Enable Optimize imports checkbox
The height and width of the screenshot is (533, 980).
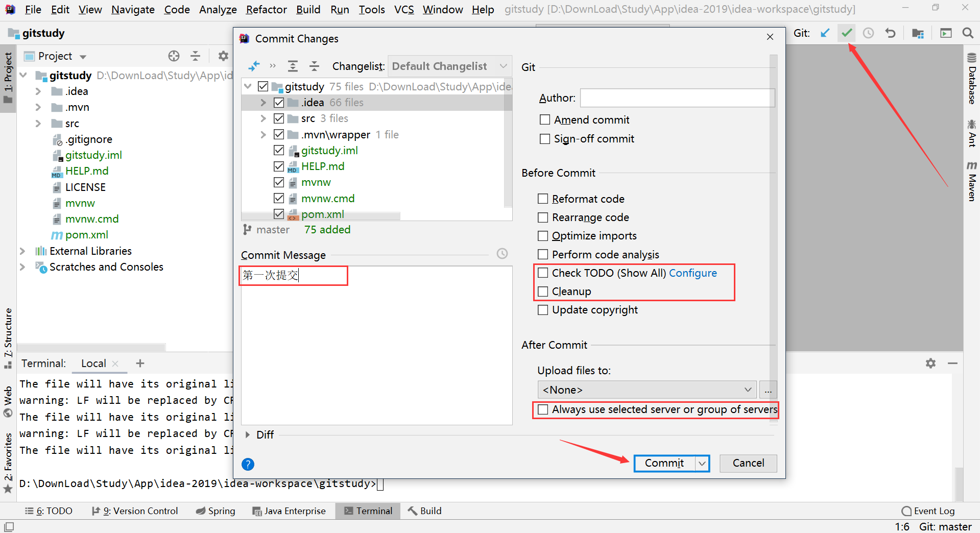point(543,236)
